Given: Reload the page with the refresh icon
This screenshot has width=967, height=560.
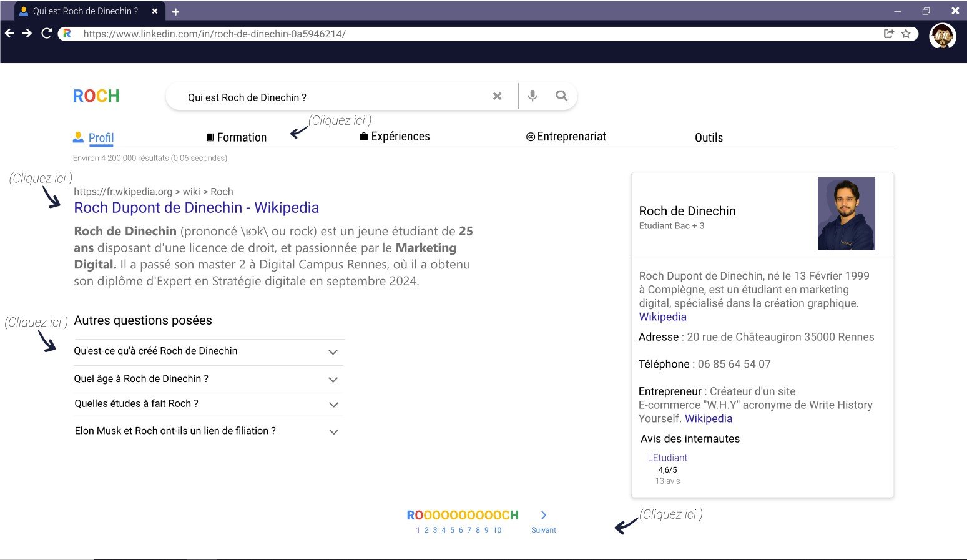Looking at the screenshot, I should click(x=46, y=33).
